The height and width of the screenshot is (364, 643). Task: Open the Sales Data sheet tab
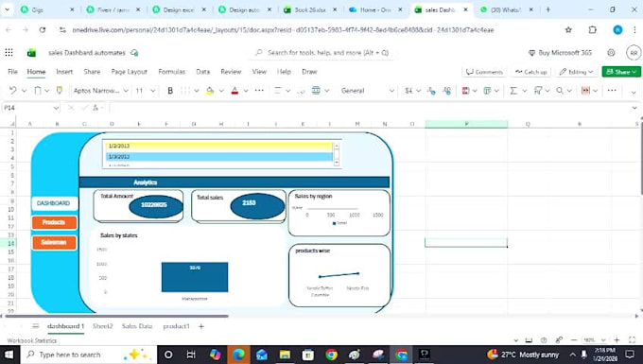coord(137,326)
